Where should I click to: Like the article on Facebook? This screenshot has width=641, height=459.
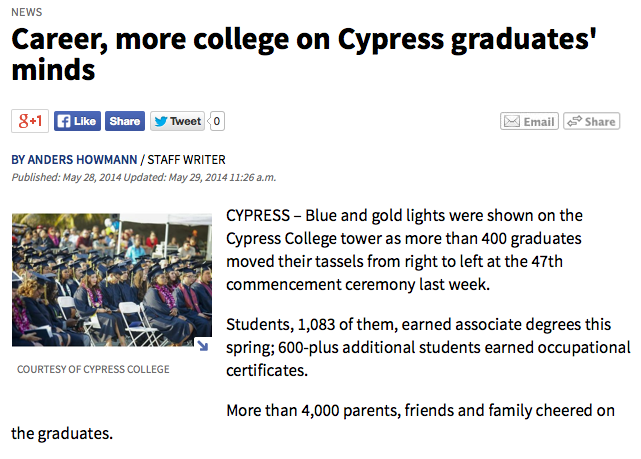77,121
